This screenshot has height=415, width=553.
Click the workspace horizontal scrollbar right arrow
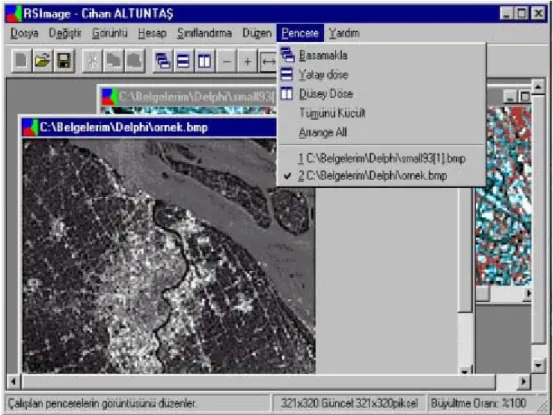[524, 382]
